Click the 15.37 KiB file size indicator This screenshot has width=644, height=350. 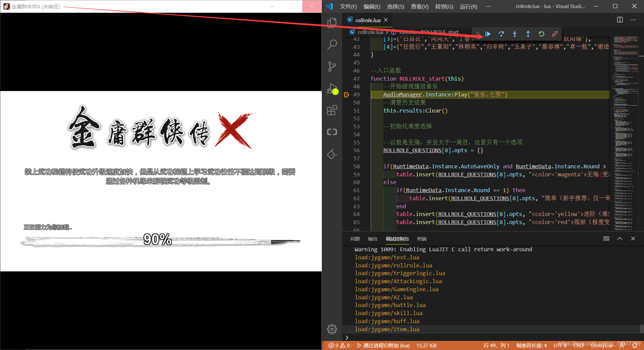coord(427,345)
